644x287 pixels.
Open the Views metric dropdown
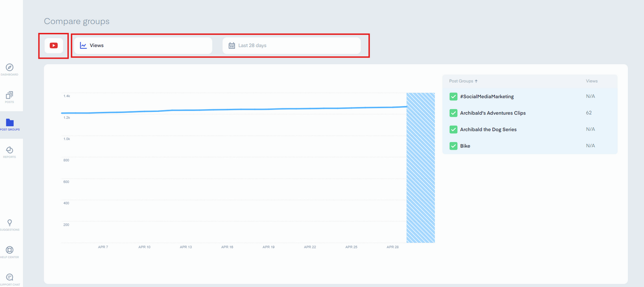pyautogui.click(x=143, y=46)
